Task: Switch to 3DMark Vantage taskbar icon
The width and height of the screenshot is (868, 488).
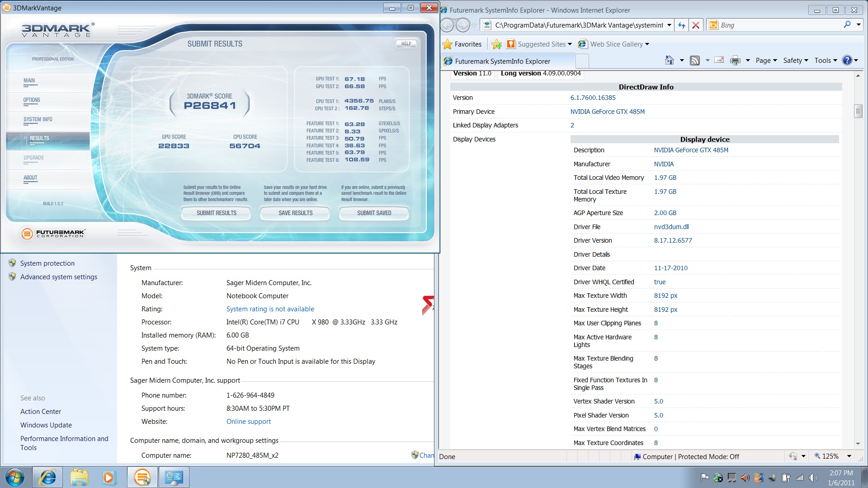Action: pos(142,477)
